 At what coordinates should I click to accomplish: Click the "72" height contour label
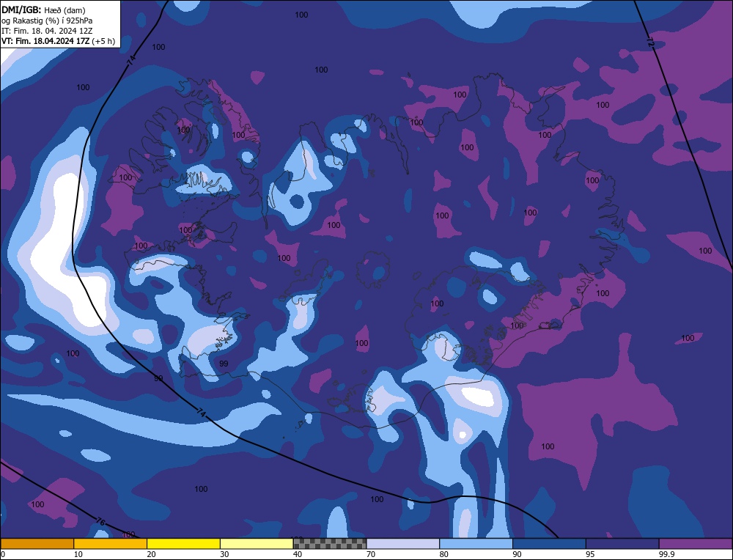coord(650,42)
